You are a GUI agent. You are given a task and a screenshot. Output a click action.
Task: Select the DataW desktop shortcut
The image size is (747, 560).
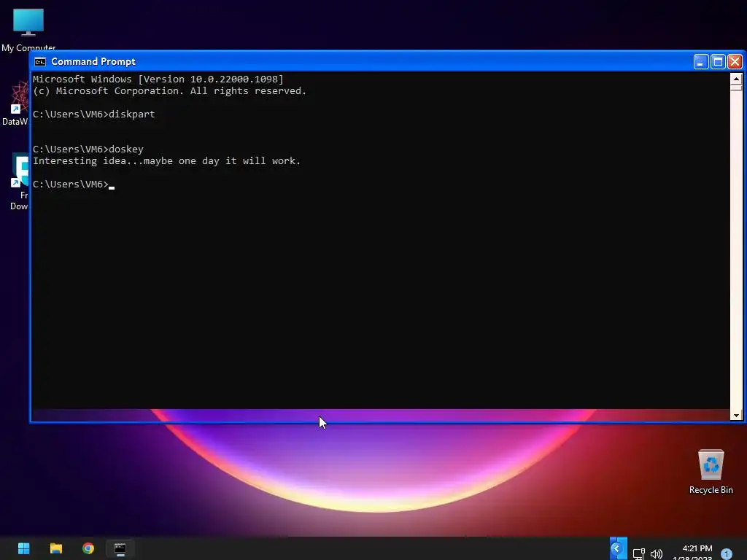15,104
